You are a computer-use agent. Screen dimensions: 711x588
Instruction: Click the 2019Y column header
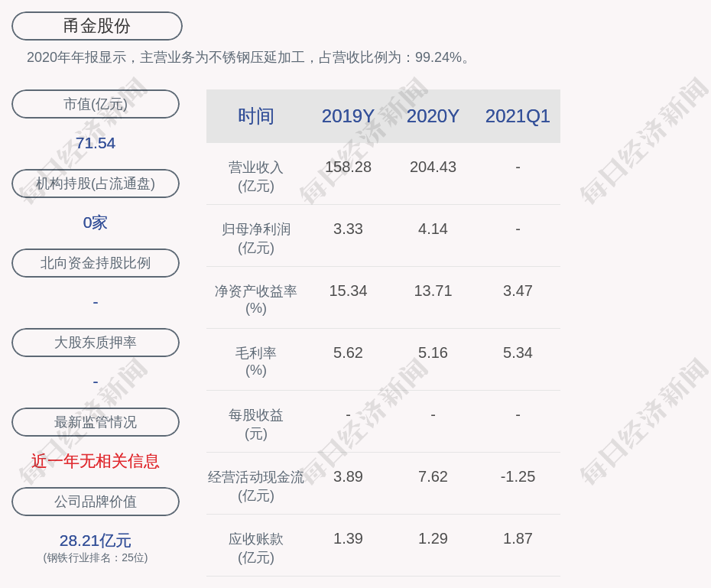pos(348,116)
